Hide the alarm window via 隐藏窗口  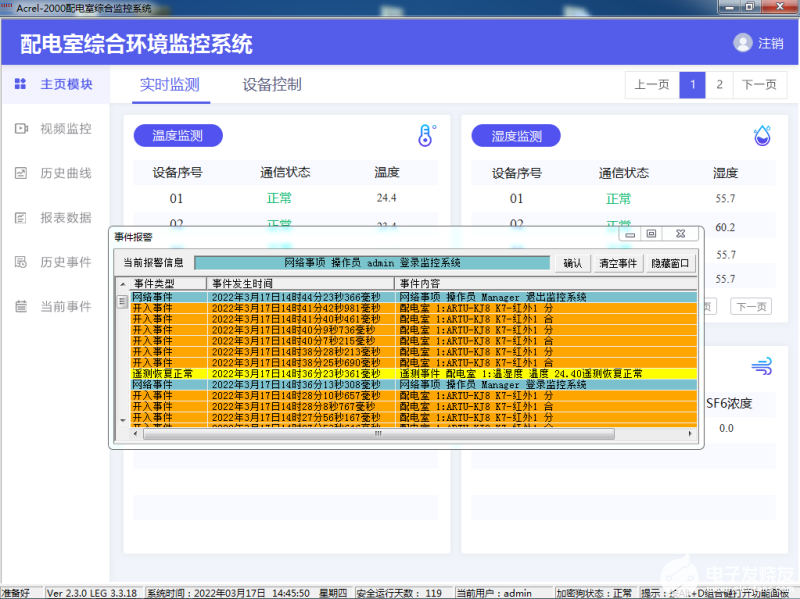[x=670, y=263]
